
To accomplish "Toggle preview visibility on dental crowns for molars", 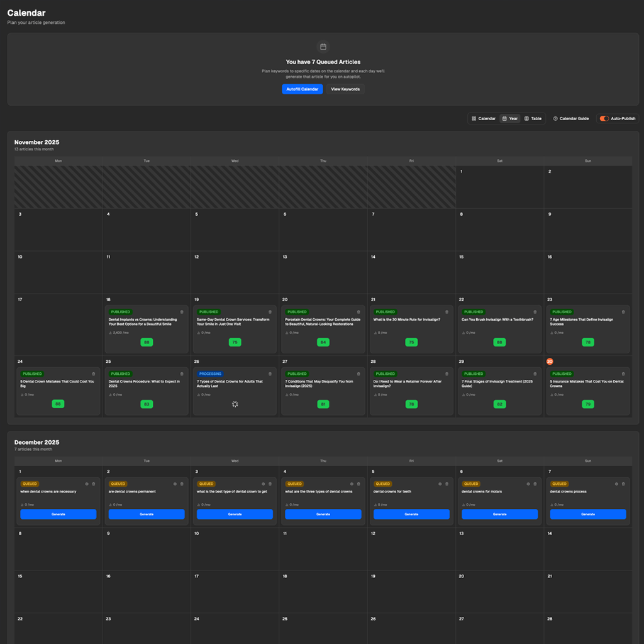I will pos(528,484).
